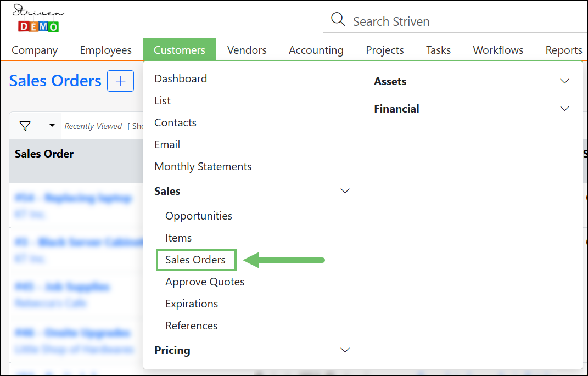
Task: Open the Accounting menu
Action: click(316, 50)
